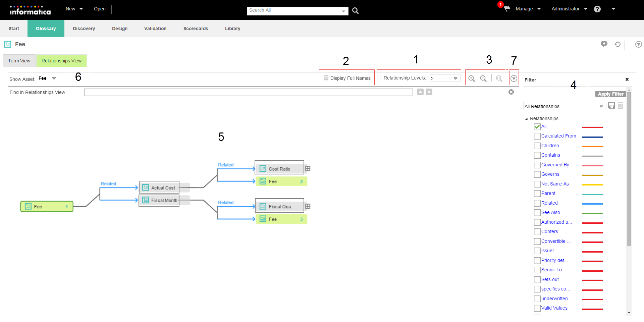Expand the Fiscal Qua... node grid icon

(308, 206)
